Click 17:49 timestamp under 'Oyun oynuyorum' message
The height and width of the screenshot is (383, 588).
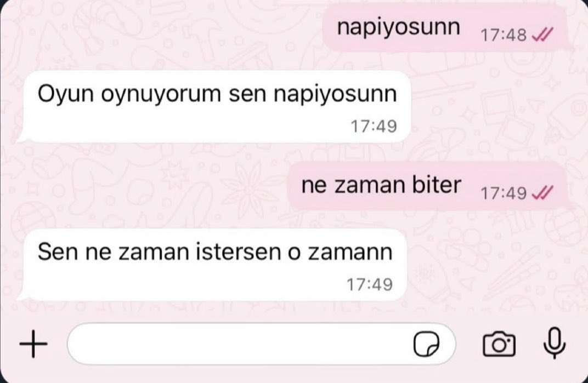pos(374,126)
